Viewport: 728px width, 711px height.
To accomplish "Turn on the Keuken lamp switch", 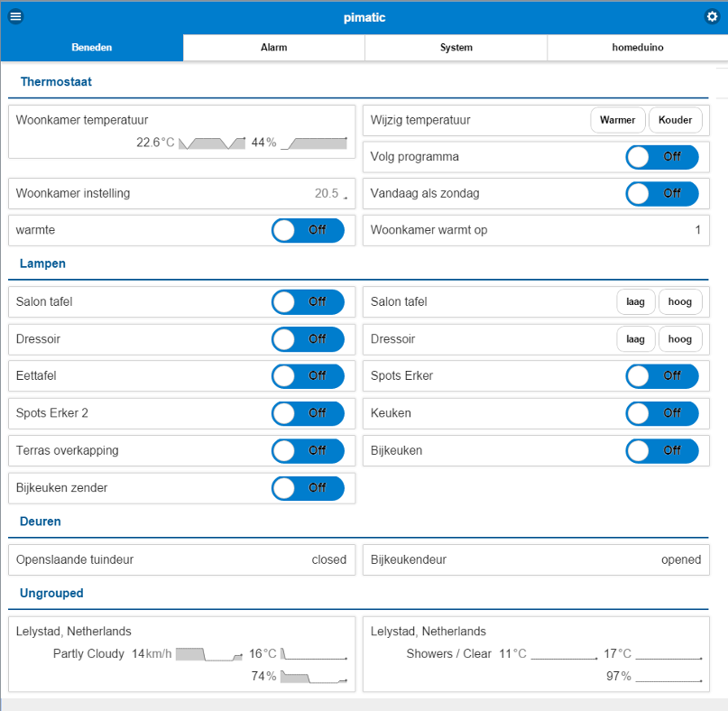I will click(x=662, y=412).
